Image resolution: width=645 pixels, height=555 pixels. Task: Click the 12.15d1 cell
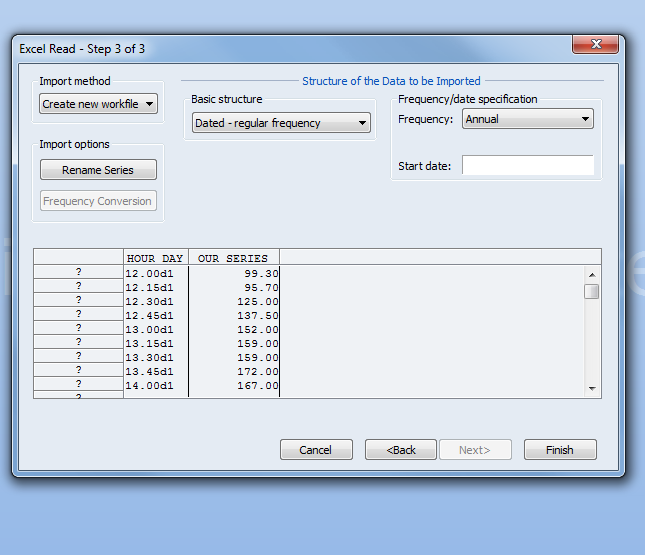tap(156, 288)
